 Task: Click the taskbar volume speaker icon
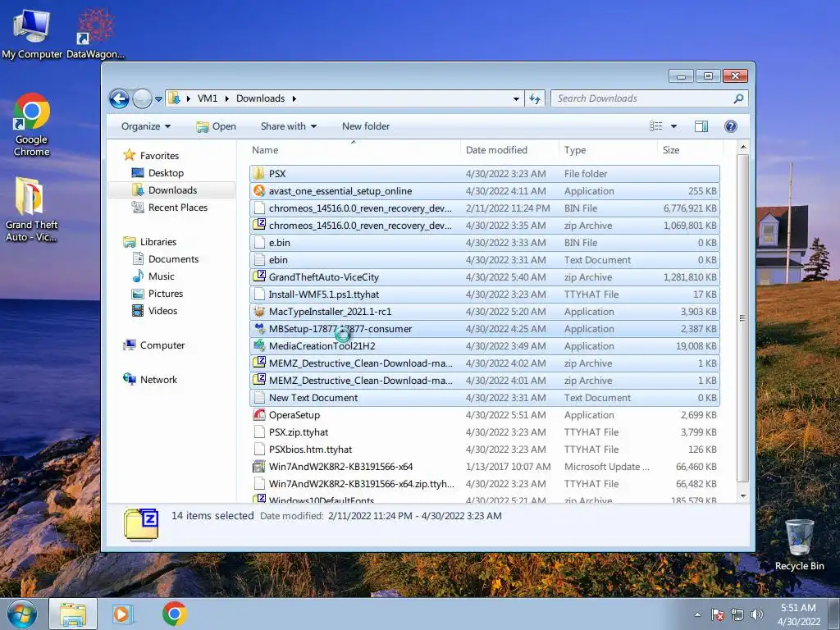pos(756,614)
